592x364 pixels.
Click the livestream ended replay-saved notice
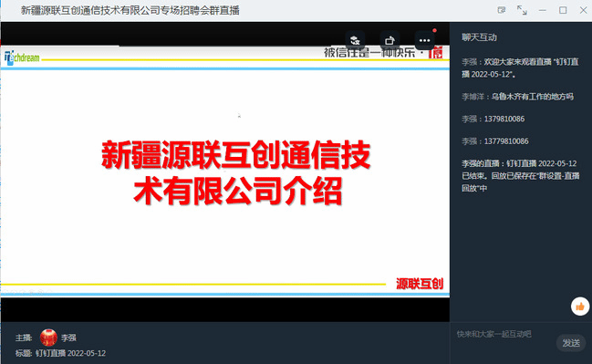520,175
